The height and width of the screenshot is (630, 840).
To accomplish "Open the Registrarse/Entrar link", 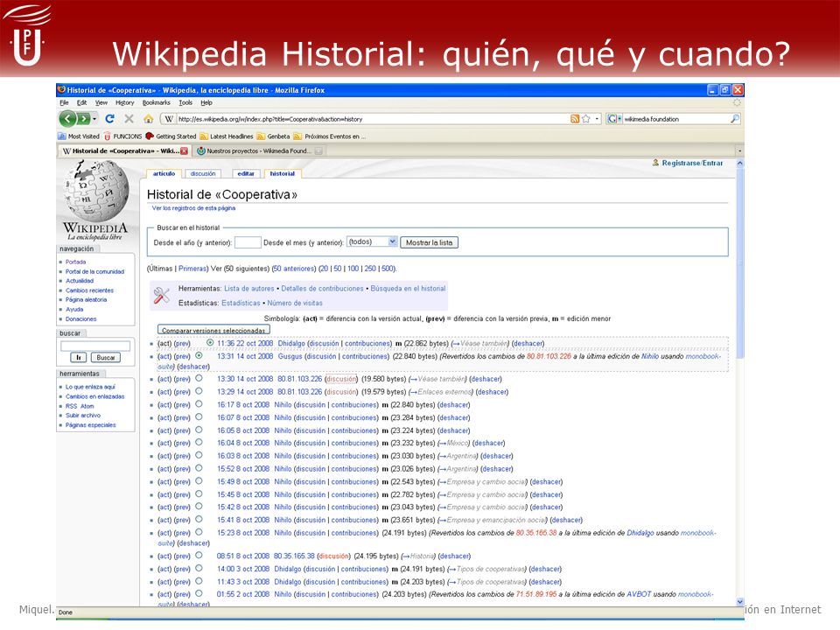I will 692,163.
